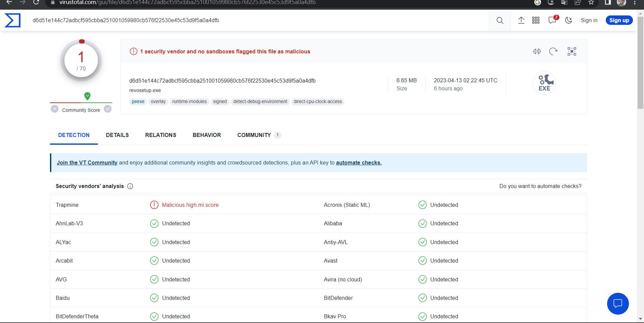The height and width of the screenshot is (323, 644).
Task: Open the browser three-dot menu
Action: tap(635, 2)
